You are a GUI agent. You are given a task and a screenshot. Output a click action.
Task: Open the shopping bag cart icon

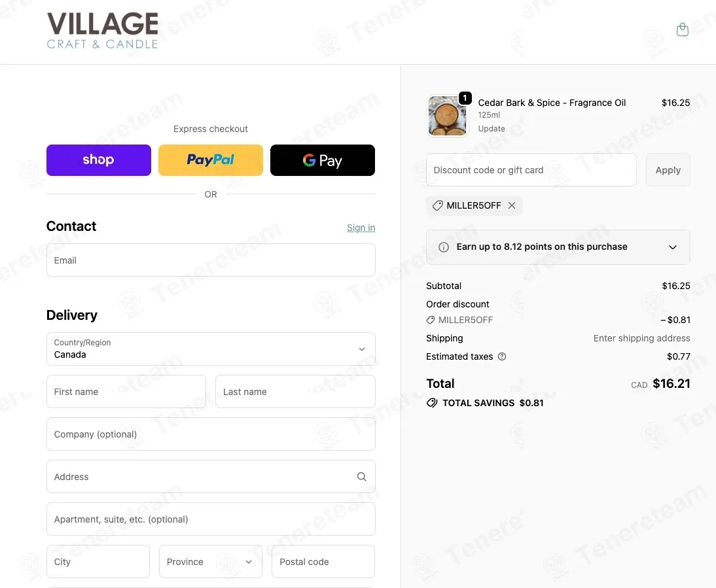[682, 29]
